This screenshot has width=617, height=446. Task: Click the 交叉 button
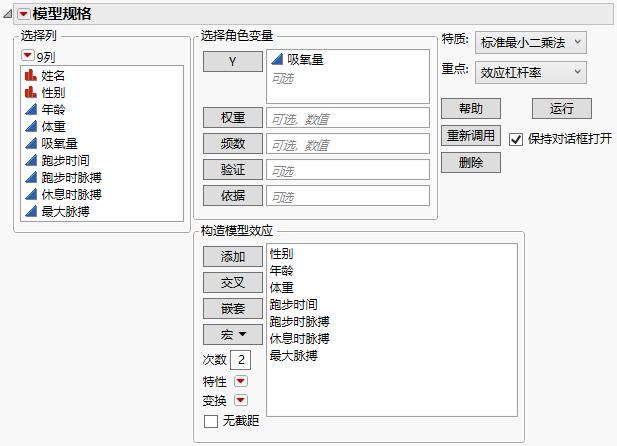[x=233, y=283]
